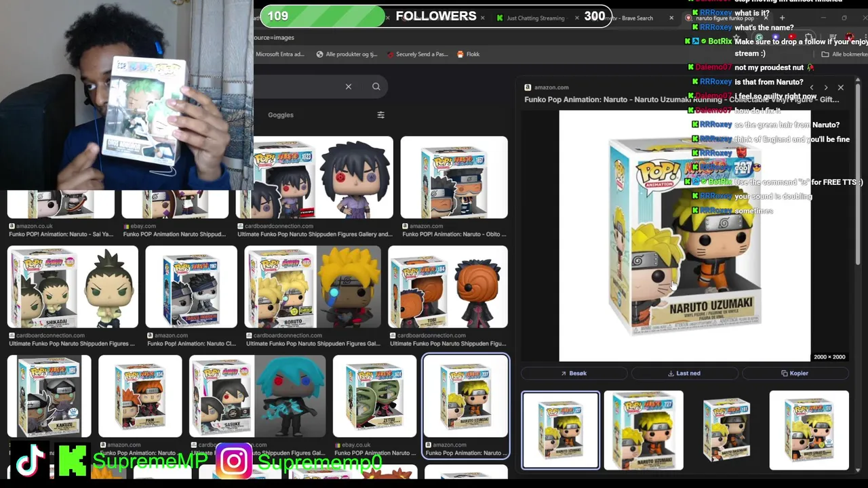The image size is (868, 488).
Task: Open the Pain Funko image result
Action: click(x=140, y=396)
